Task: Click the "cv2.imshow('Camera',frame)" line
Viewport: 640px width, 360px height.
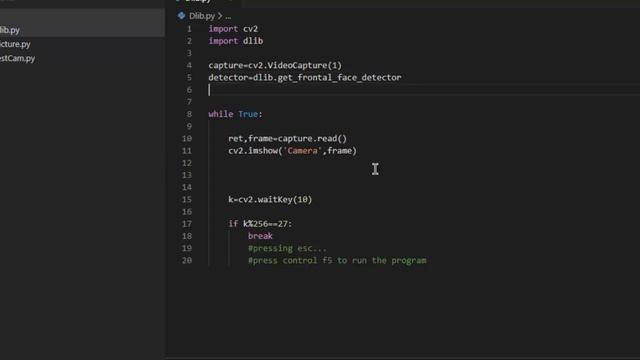Action: pos(292,151)
